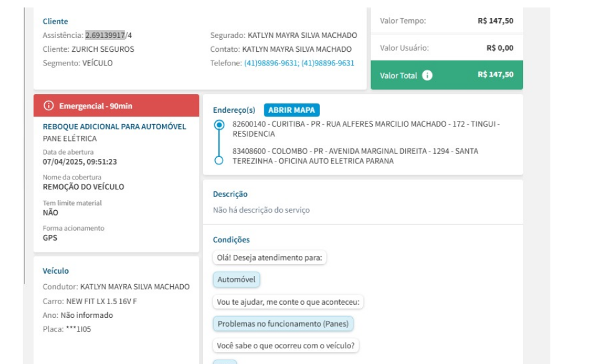Click the Veículo section heading
The width and height of the screenshot is (609, 364).
tap(55, 271)
